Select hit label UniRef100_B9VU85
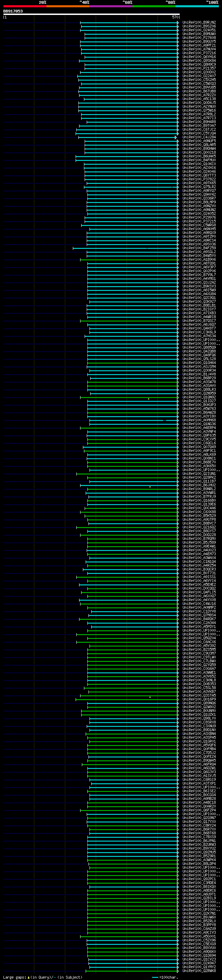 click(x=199, y=88)
